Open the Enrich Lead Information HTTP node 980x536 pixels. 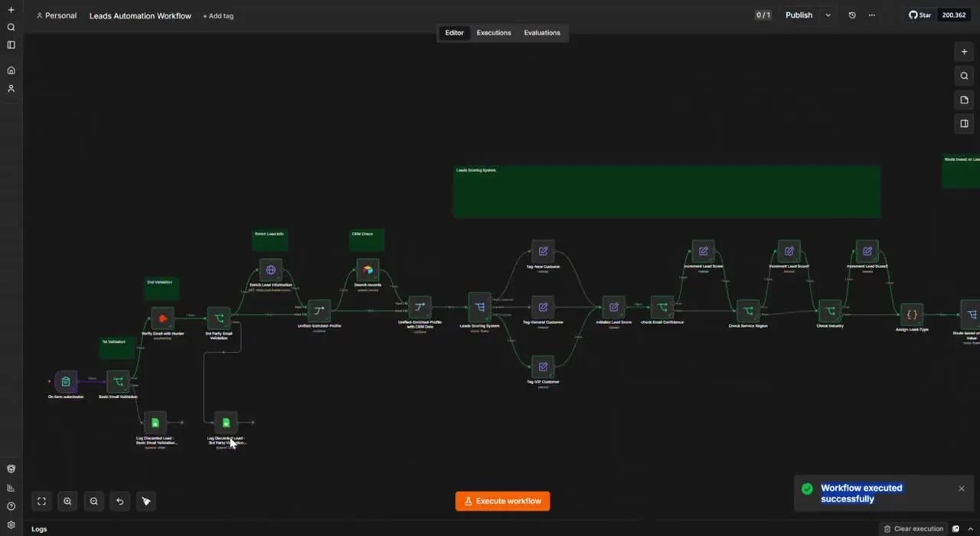point(270,270)
